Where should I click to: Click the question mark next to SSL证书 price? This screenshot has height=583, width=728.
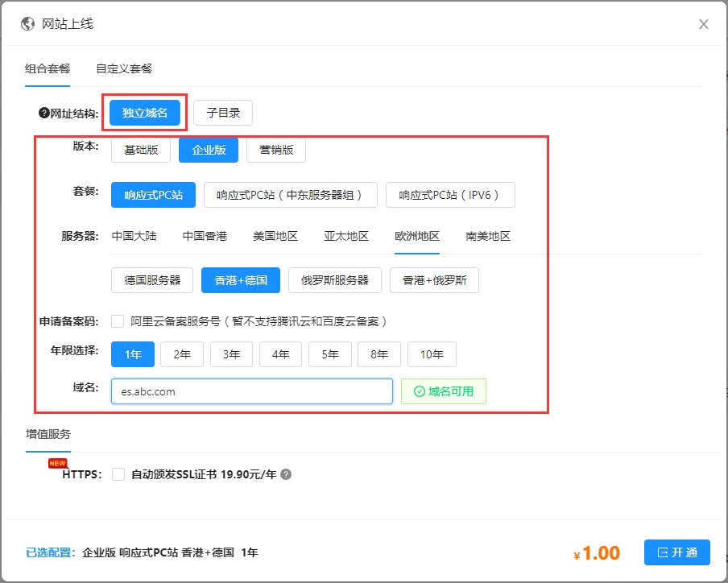pos(286,475)
